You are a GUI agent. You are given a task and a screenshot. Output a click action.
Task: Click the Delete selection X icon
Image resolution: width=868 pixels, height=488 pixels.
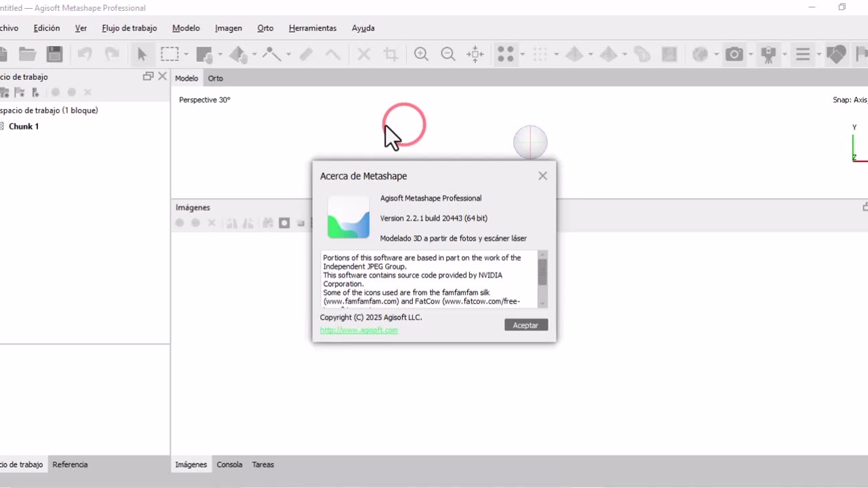click(x=364, y=54)
